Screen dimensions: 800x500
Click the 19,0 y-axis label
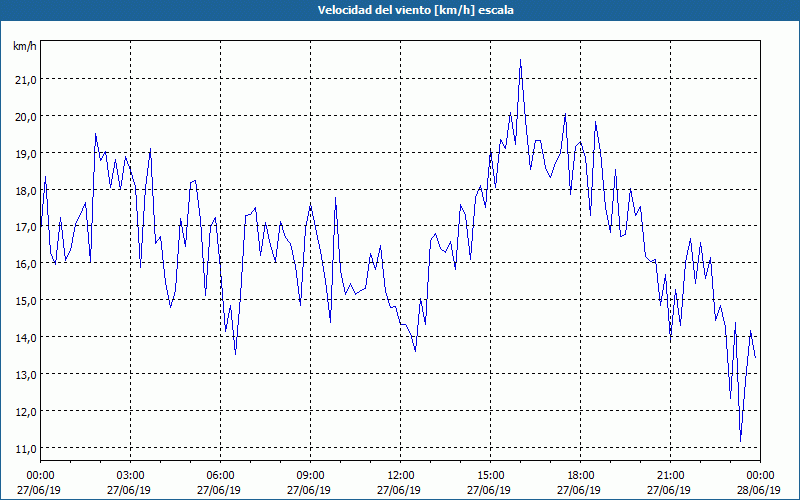[26, 153]
